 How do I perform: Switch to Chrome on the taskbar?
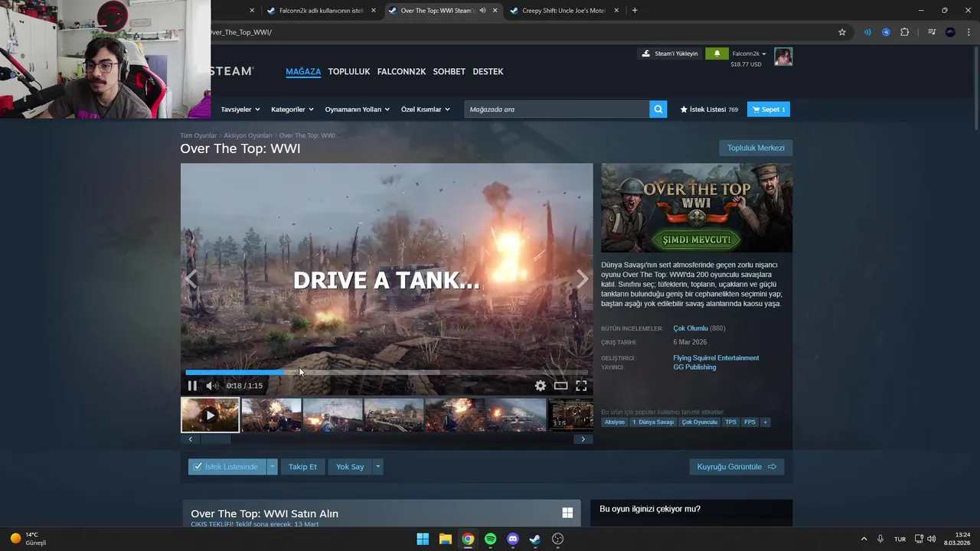point(468,539)
